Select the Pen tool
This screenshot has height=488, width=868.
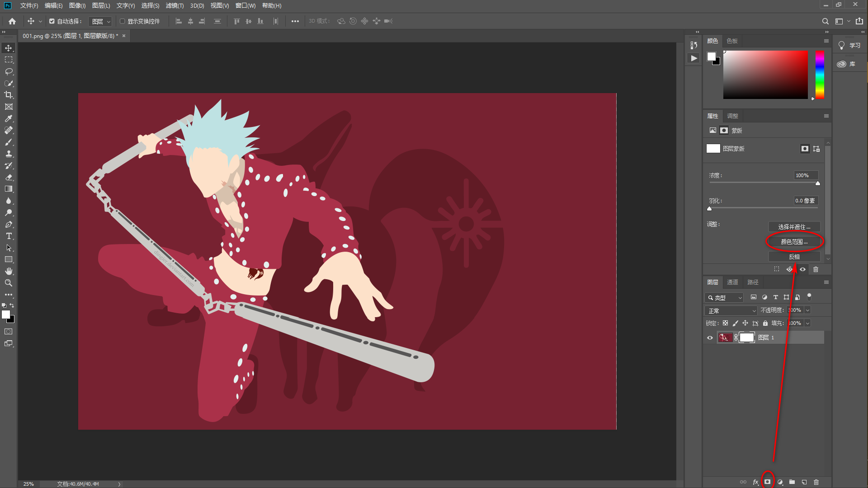point(9,224)
